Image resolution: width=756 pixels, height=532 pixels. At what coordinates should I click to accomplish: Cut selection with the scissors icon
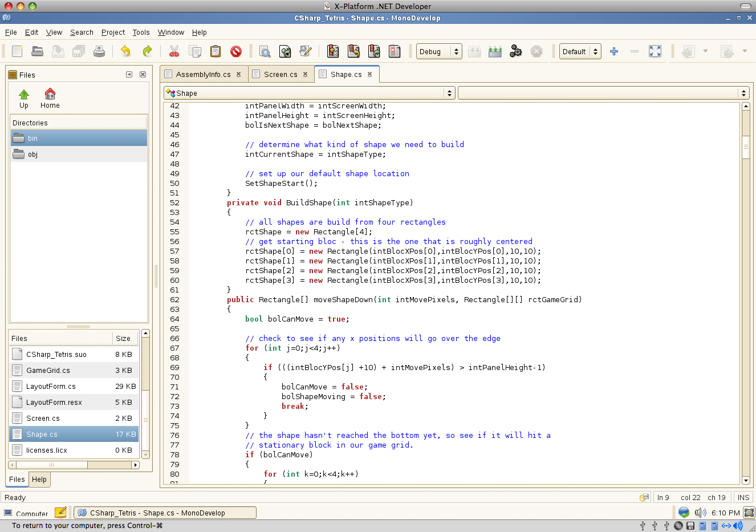[x=174, y=51]
